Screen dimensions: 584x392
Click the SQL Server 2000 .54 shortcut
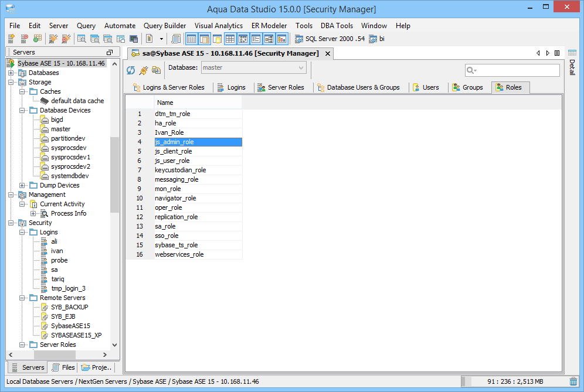[x=330, y=39]
